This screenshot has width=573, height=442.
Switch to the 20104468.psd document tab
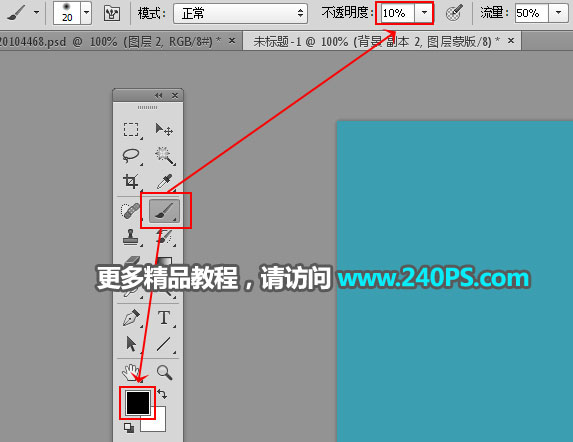[x=110, y=41]
